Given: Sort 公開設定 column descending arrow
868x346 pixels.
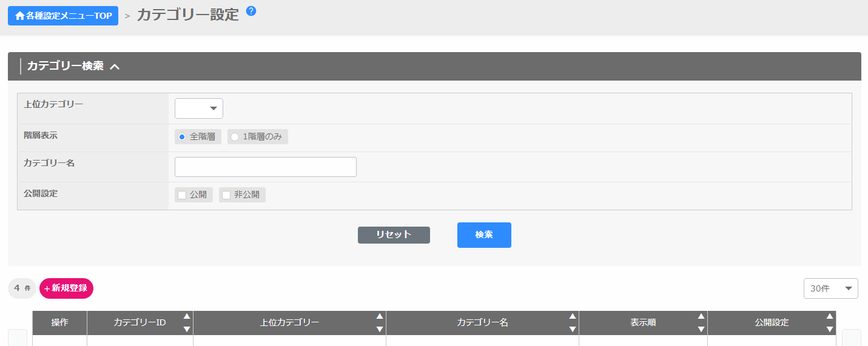Looking at the screenshot, I should 830,329.
